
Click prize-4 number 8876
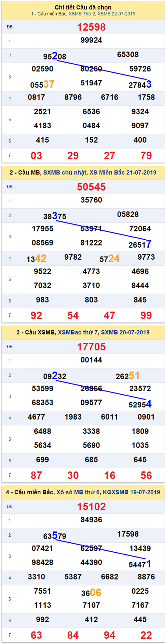pos(146,577)
